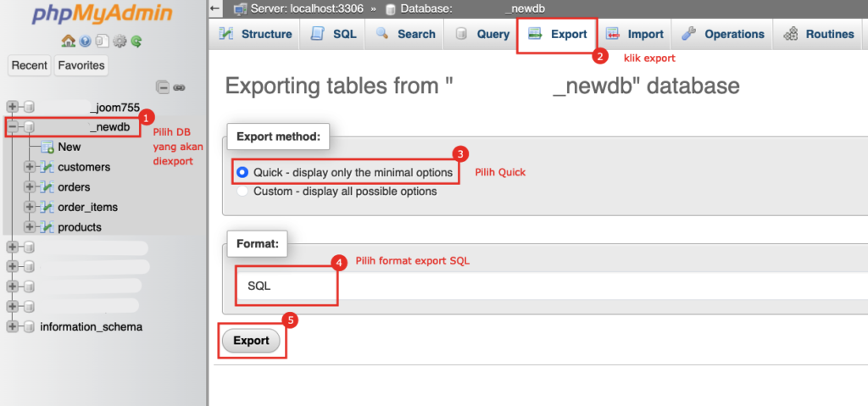The height and width of the screenshot is (406, 868).
Task: Go to the Export tab
Action: click(558, 35)
